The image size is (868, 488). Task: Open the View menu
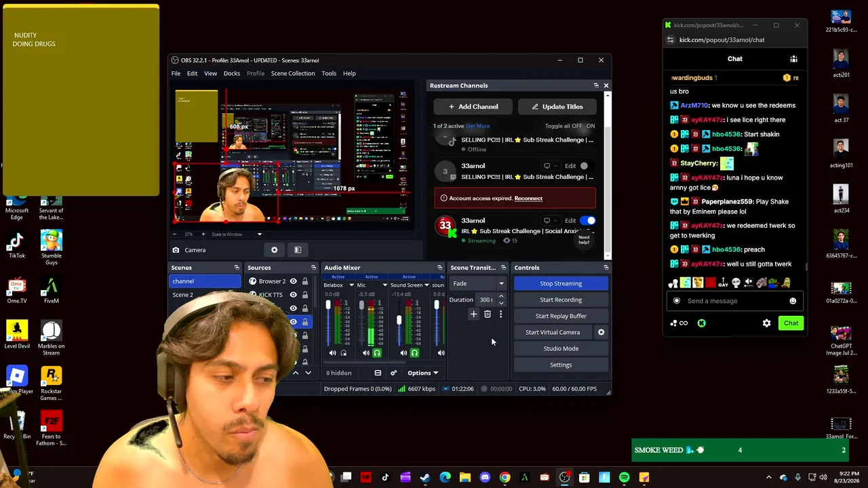(210, 73)
